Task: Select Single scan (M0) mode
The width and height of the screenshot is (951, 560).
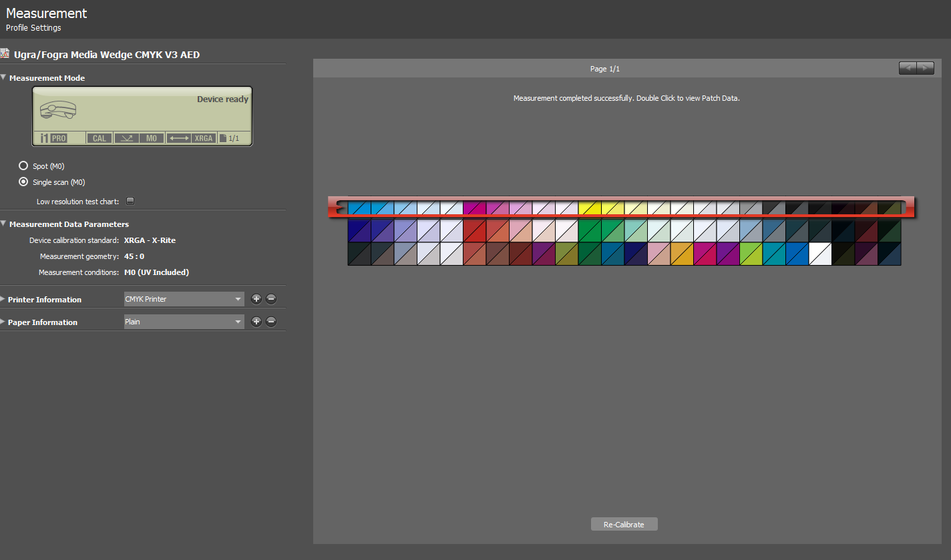Action: click(23, 182)
